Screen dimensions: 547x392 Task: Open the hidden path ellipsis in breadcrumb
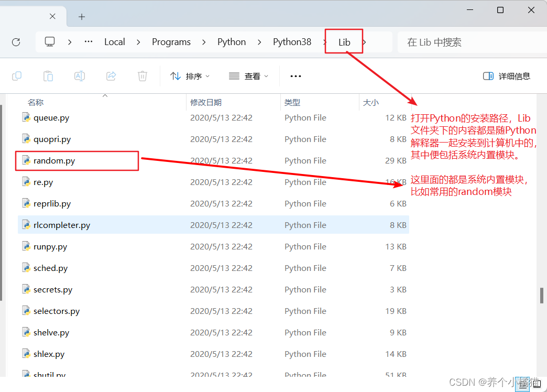point(89,41)
